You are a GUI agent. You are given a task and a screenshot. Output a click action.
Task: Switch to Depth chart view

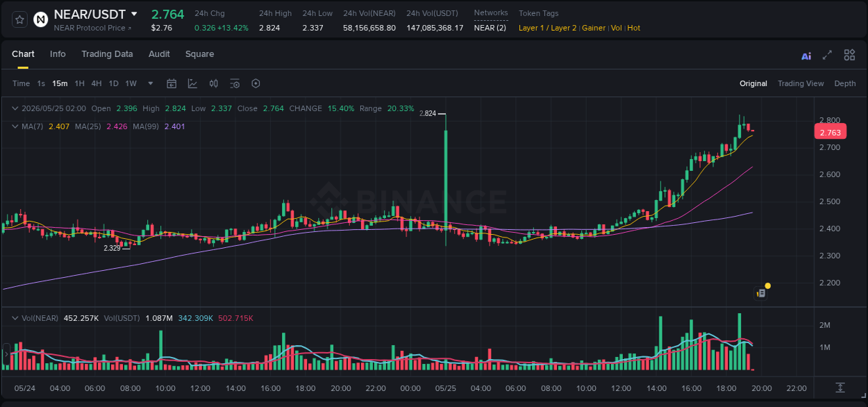click(845, 83)
